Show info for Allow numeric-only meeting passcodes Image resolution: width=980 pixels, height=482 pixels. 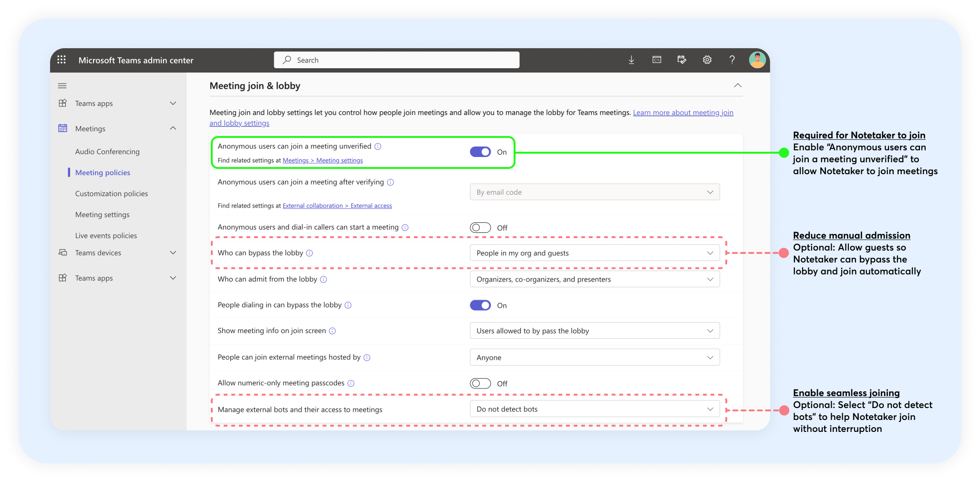point(351,383)
